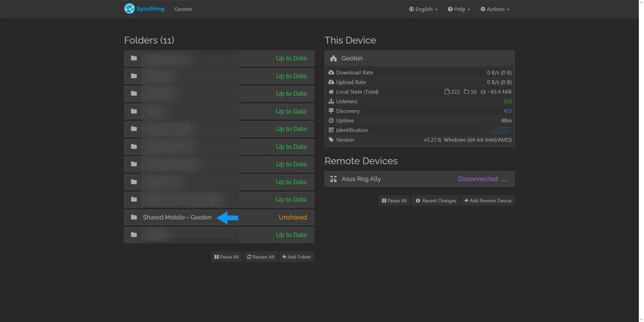Click the Listeners network icon
Screen dimensions: 644x322
(x=331, y=101)
